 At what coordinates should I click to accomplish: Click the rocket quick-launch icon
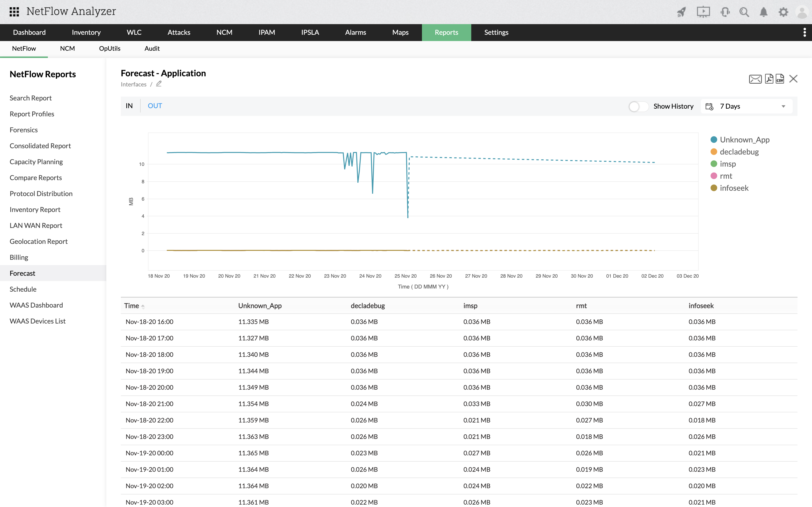pos(681,12)
